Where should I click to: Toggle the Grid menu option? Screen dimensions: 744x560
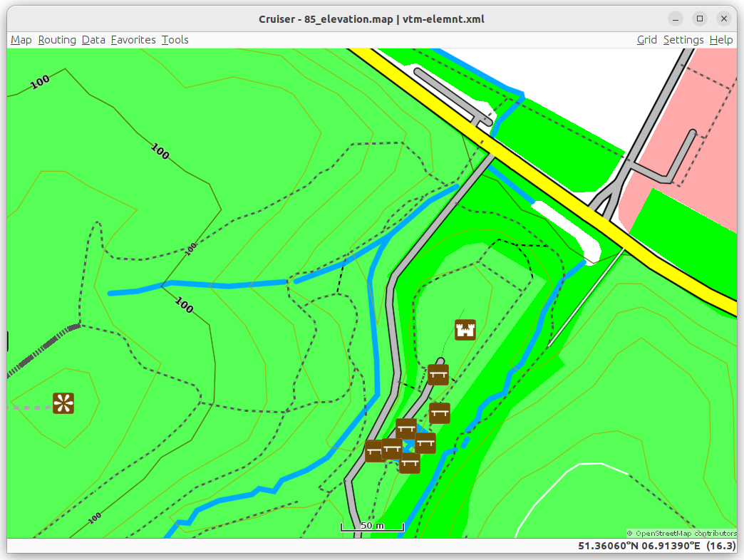pos(646,40)
